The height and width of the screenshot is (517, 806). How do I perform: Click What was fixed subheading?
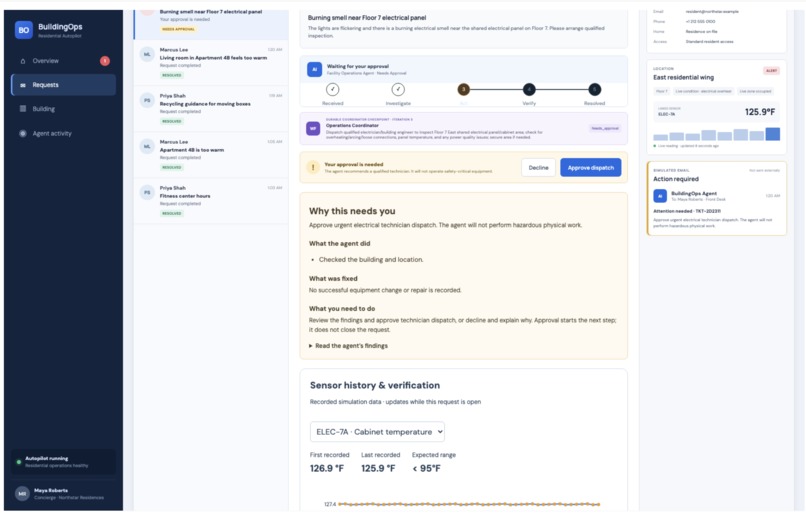(333, 279)
